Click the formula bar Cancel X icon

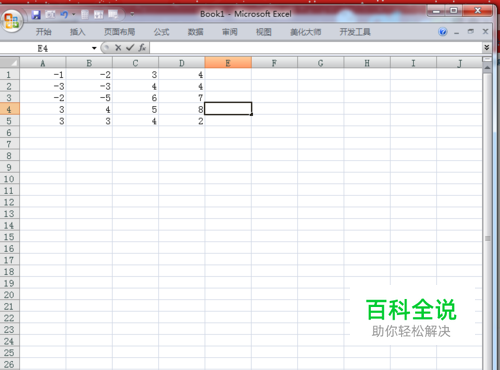tap(118, 48)
